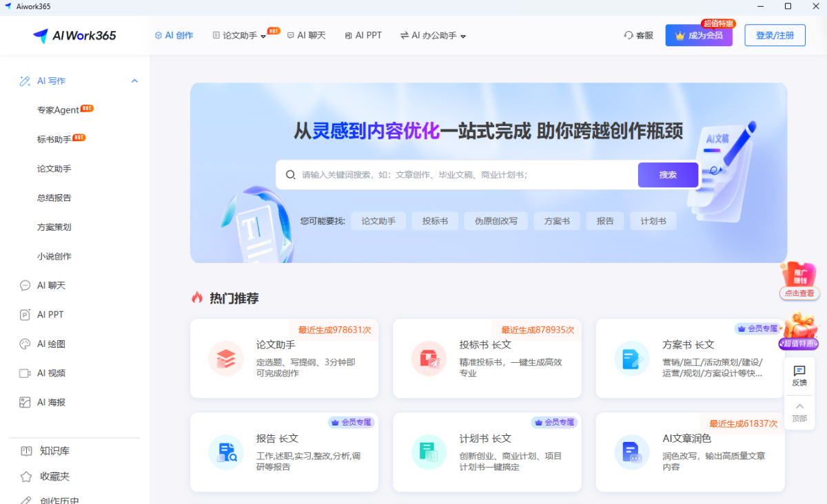This screenshot has width=827, height=504.
Task: Go to page top with the 顶部 arrow
Action: pos(799,412)
